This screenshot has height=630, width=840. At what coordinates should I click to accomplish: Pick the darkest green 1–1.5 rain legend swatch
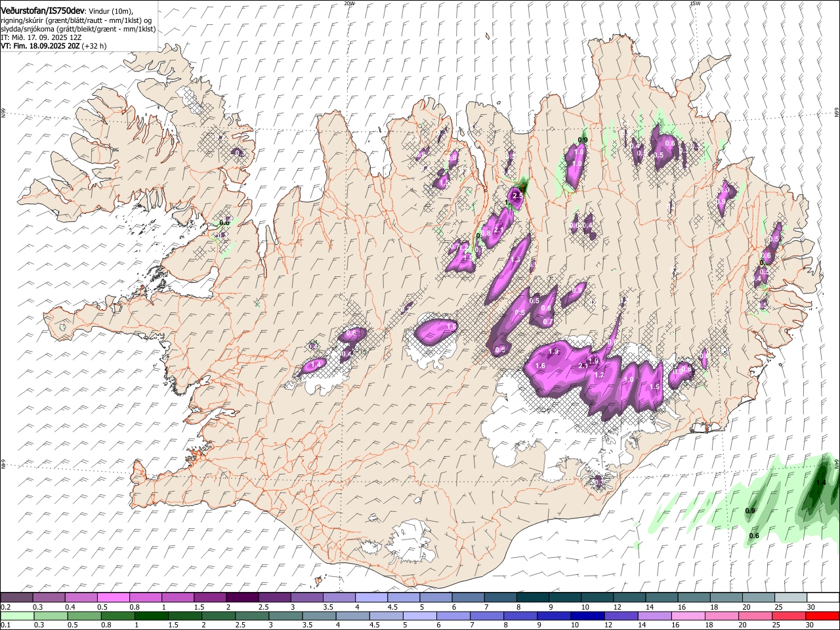(x=151, y=616)
